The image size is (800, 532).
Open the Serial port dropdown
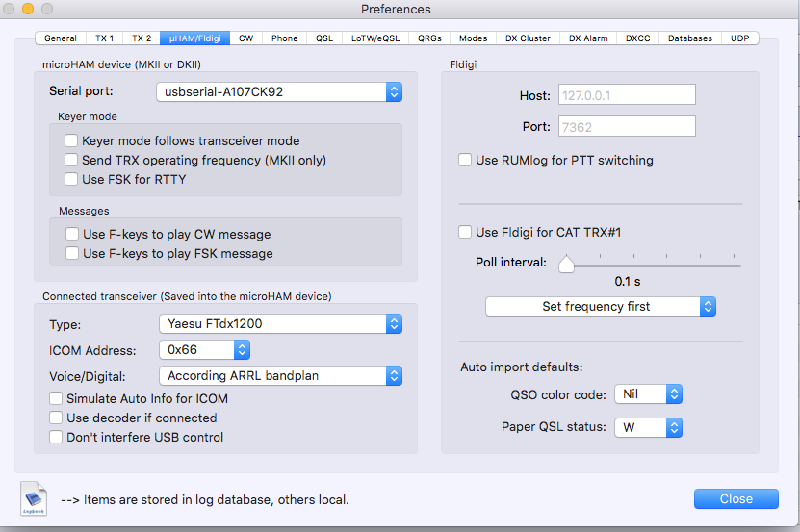coord(279,91)
